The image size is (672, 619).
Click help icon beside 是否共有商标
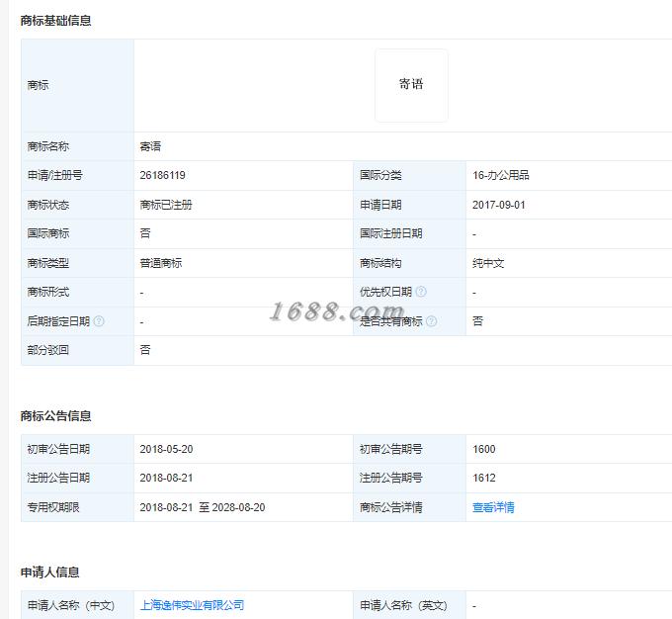coord(432,320)
